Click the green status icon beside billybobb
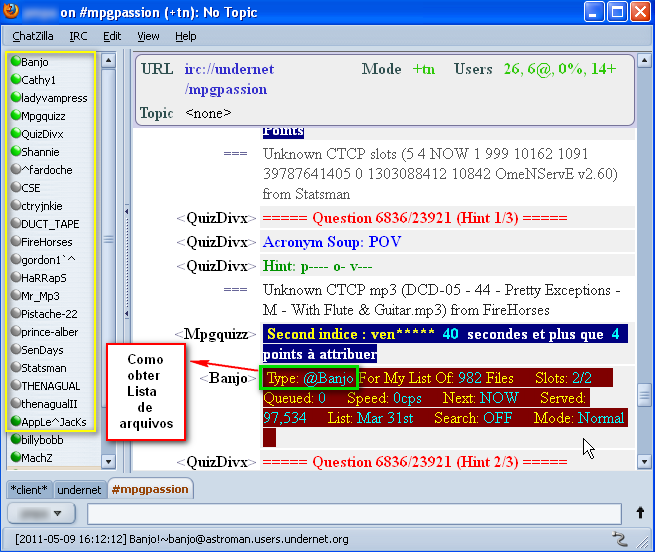The image size is (655, 552). 16,439
